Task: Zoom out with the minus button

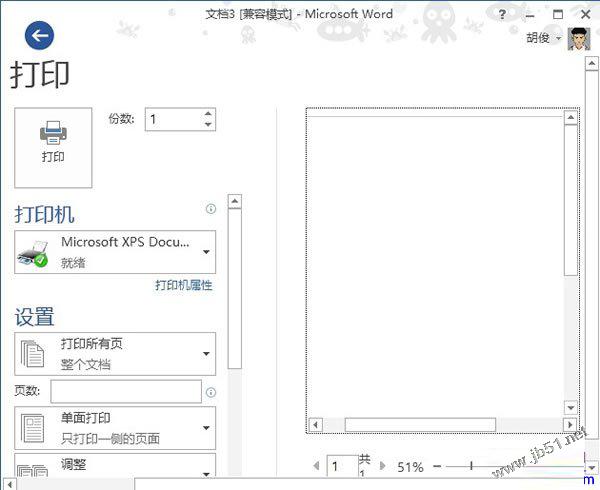Action: tap(437, 466)
